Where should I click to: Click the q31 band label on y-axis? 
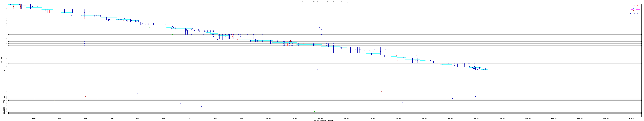[6, 53]
